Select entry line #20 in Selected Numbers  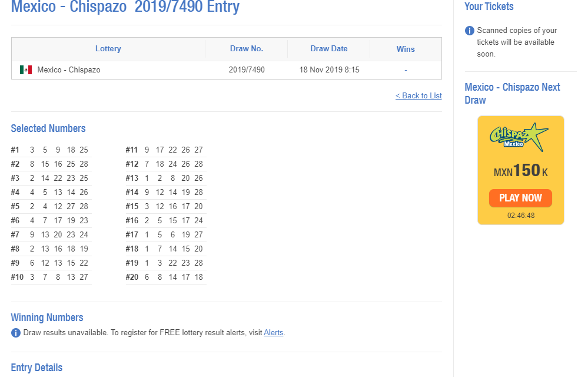165,277
